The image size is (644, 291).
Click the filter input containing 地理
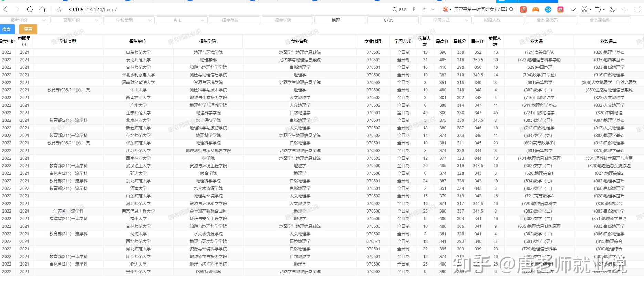340,20
